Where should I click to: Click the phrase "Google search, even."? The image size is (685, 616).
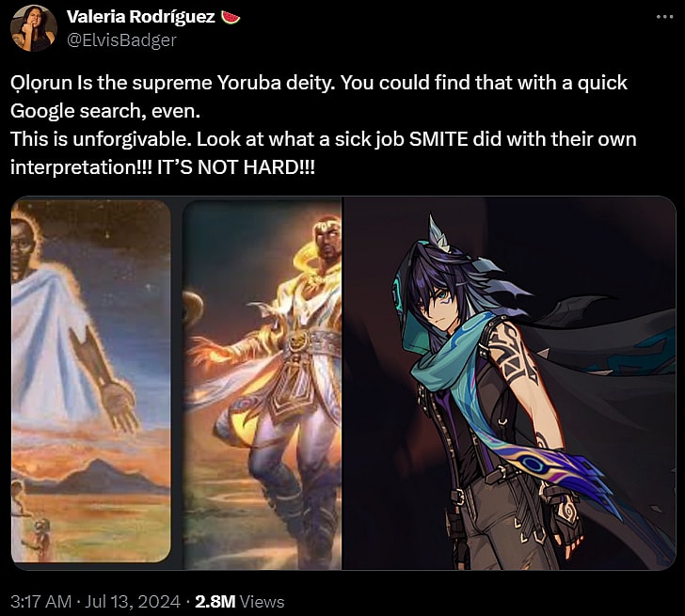[105, 111]
